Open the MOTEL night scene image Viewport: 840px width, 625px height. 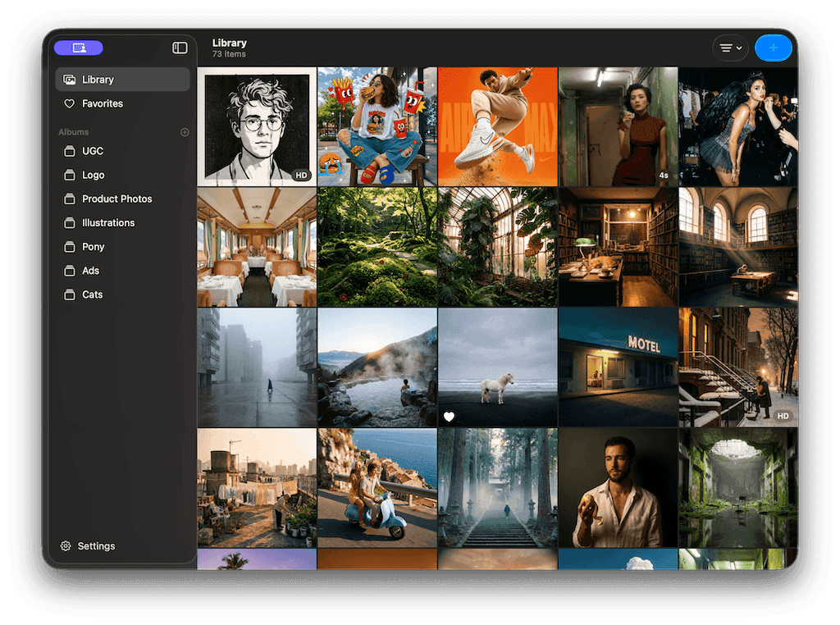pos(618,367)
